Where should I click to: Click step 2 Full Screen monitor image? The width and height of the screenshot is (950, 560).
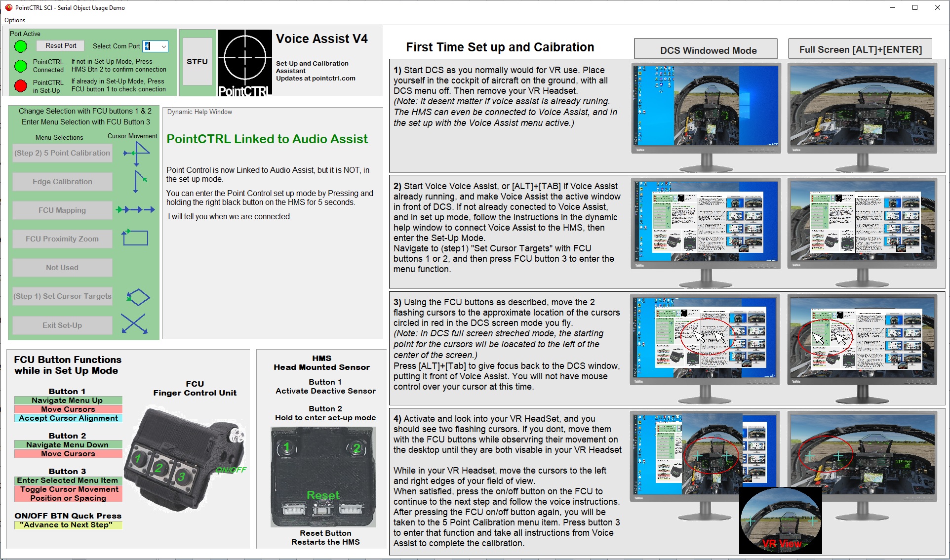tap(862, 233)
